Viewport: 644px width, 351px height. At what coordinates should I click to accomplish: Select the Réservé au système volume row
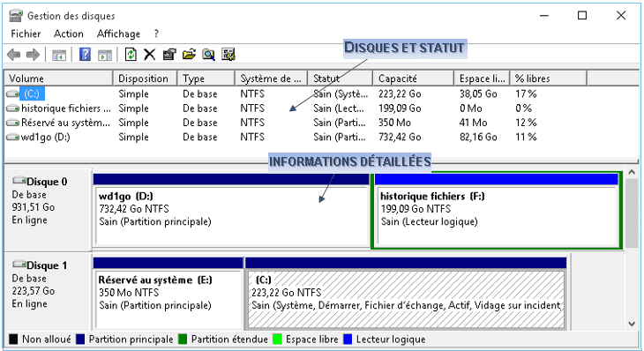tap(65, 123)
